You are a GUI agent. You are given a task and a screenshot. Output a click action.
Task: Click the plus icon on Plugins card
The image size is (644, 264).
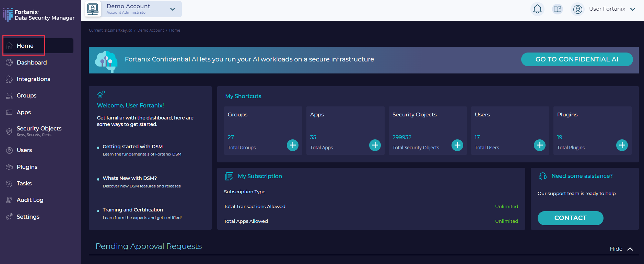[x=622, y=145]
